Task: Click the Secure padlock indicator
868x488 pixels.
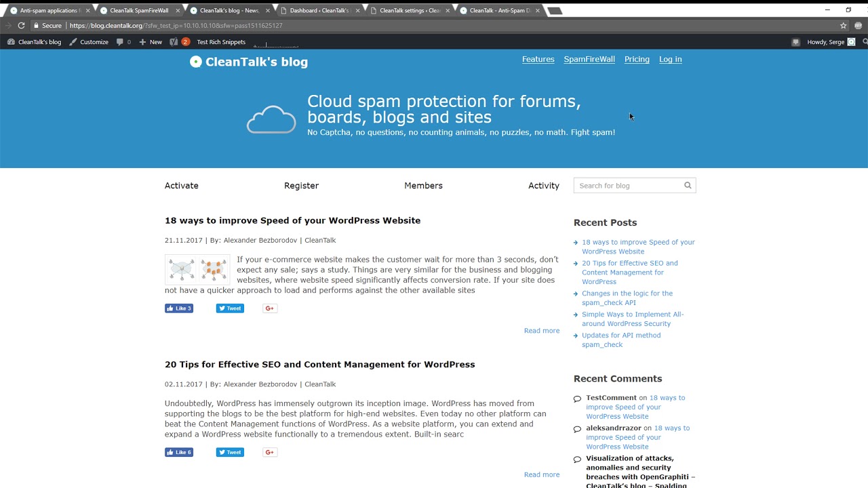Action: (x=48, y=26)
